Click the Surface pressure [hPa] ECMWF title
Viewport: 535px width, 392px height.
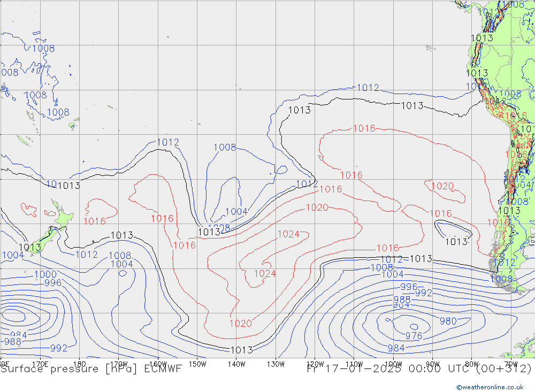(x=91, y=369)
